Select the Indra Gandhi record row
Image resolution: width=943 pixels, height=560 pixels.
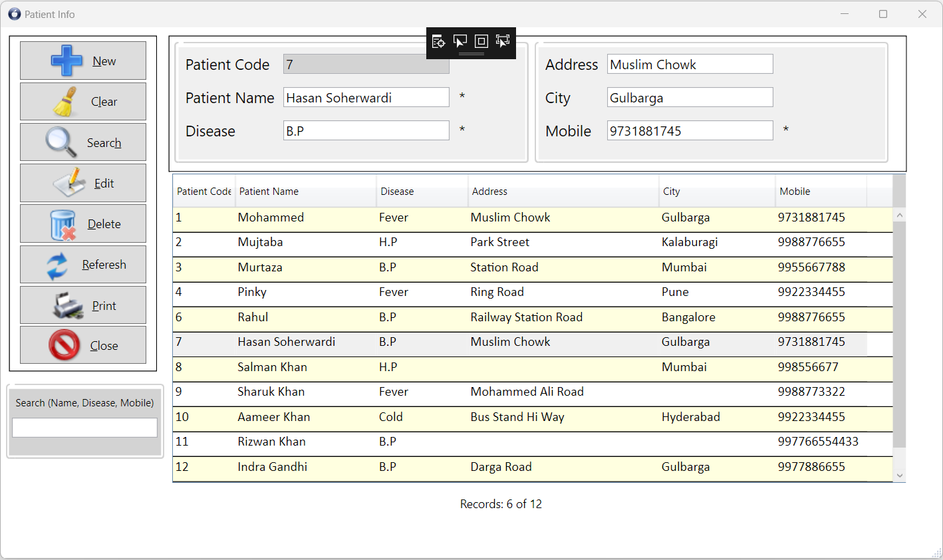coord(466,467)
